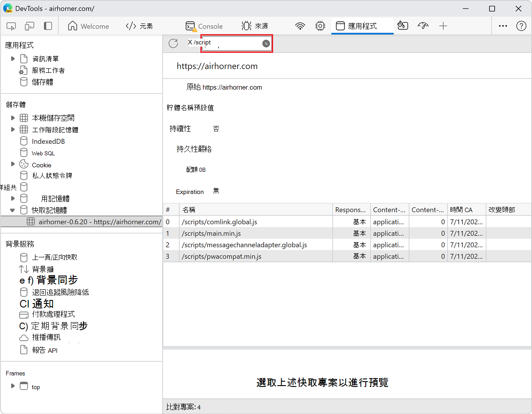The width and height of the screenshot is (532, 414).
Task: Expand 工作階段記憶體 node
Action: click(13, 130)
